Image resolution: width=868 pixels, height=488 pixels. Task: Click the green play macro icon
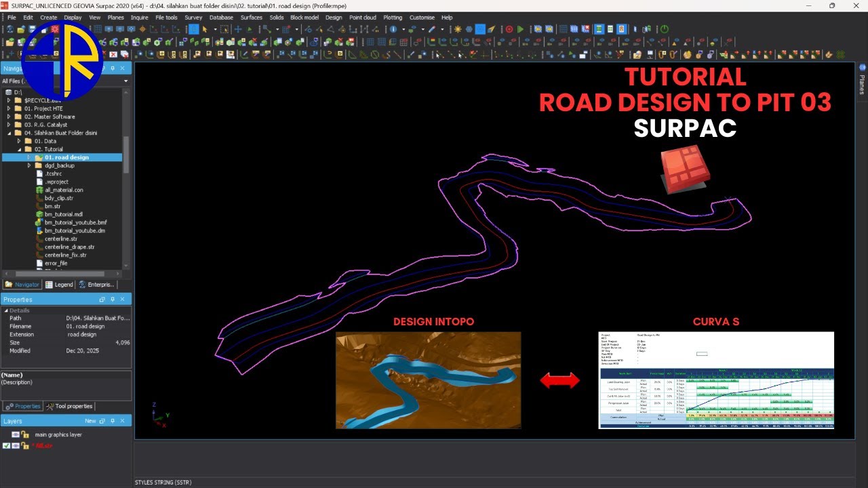click(520, 29)
